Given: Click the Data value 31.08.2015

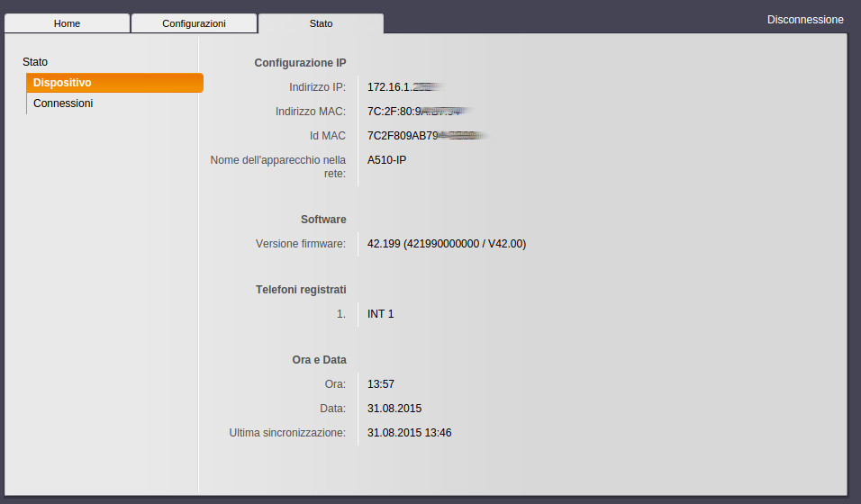Looking at the screenshot, I should tap(394, 409).
